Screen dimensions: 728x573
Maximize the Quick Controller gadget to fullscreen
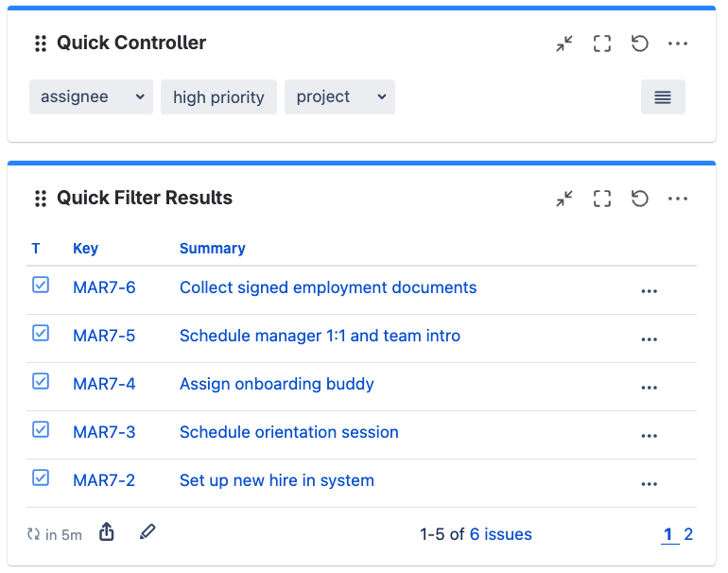point(602,43)
